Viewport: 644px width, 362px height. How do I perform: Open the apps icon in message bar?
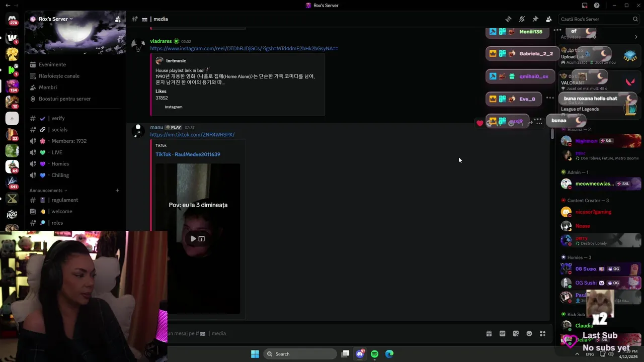tap(542, 333)
